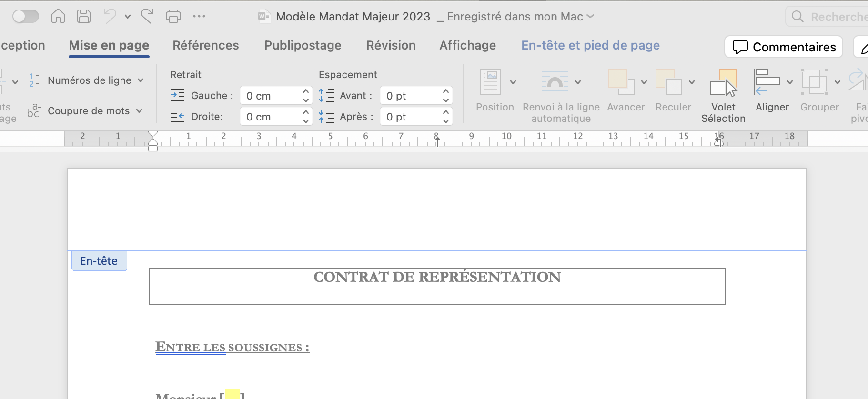Select the En-tête et pied de page tab
Viewport: 868px width, 399px height.
(591, 46)
